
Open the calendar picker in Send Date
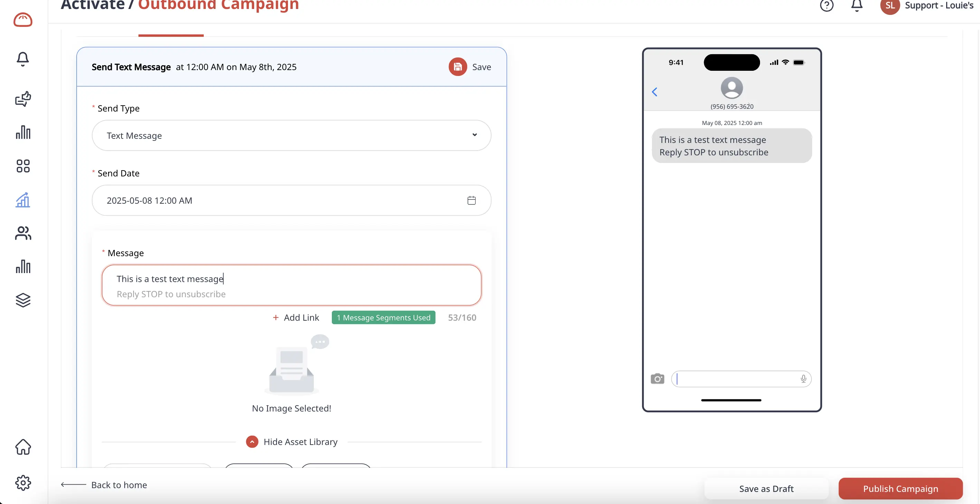point(471,201)
